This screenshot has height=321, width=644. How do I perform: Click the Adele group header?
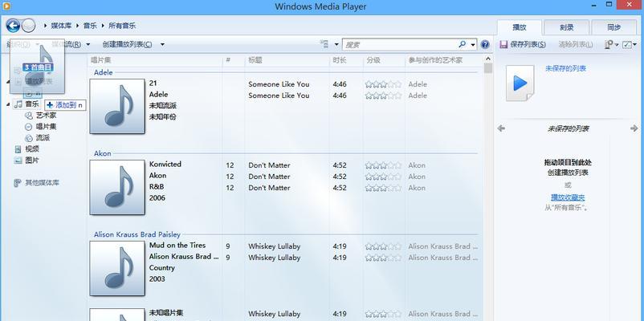[103, 73]
